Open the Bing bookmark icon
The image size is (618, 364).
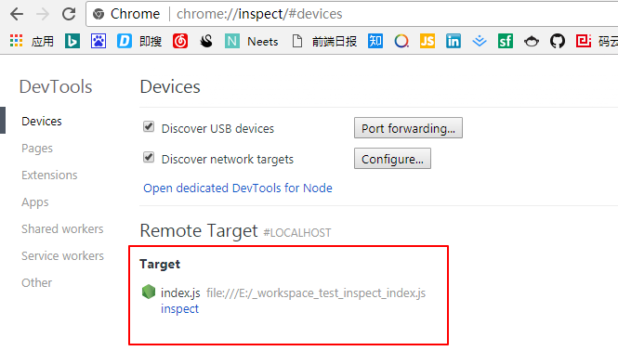pyautogui.click(x=72, y=41)
